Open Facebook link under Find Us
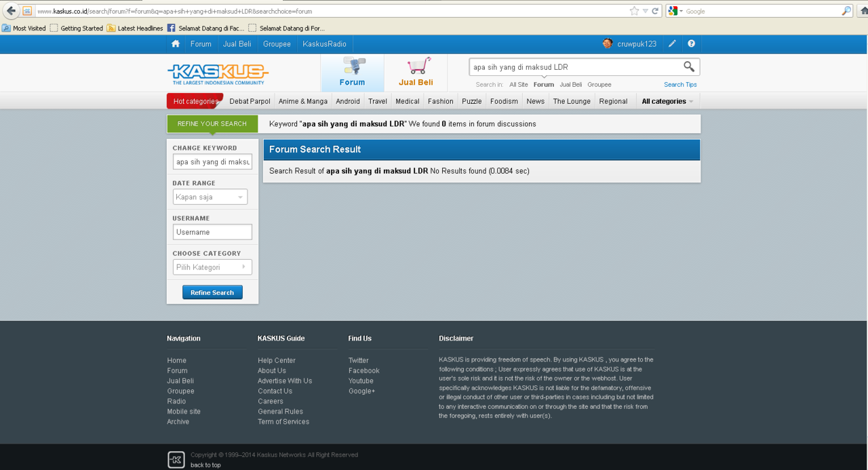Viewport: 868px width, 470px height. (364, 370)
